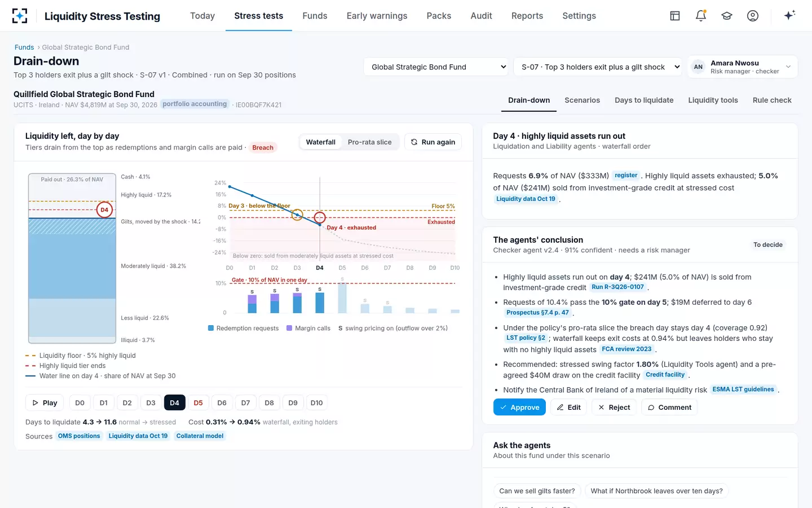The width and height of the screenshot is (812, 508).
Task: Ask 'What if Northbrook leaves over ten days?'
Action: click(657, 491)
